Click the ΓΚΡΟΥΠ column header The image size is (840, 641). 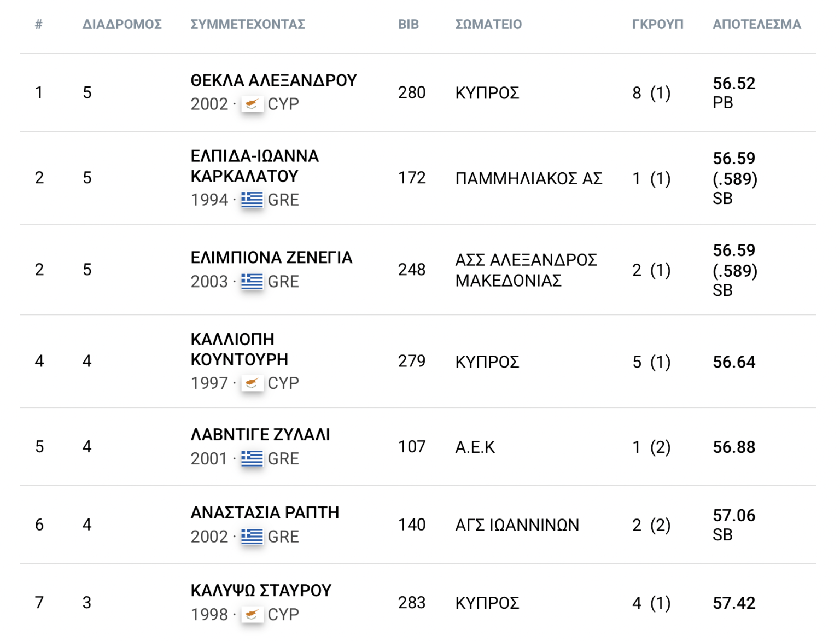tap(658, 24)
